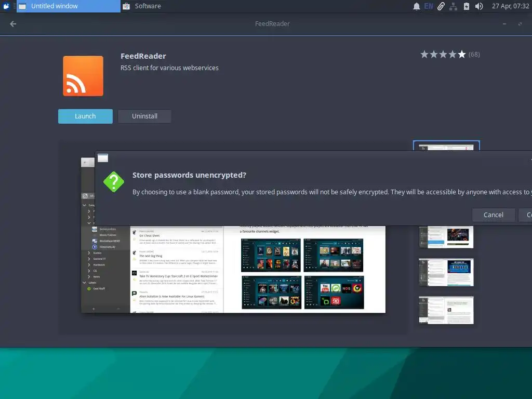The height and width of the screenshot is (399, 532).
Task: Click the five-star rating
Action: click(x=443, y=54)
